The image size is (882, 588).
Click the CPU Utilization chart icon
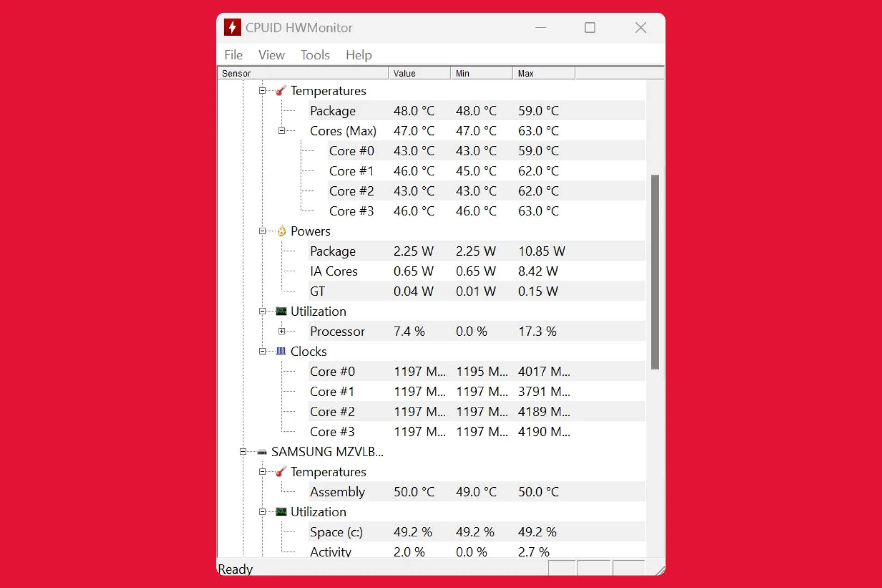click(281, 311)
